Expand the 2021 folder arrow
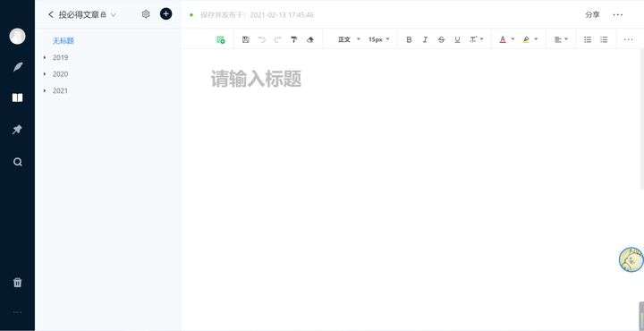Screen dimensions: 644x331 45,90
